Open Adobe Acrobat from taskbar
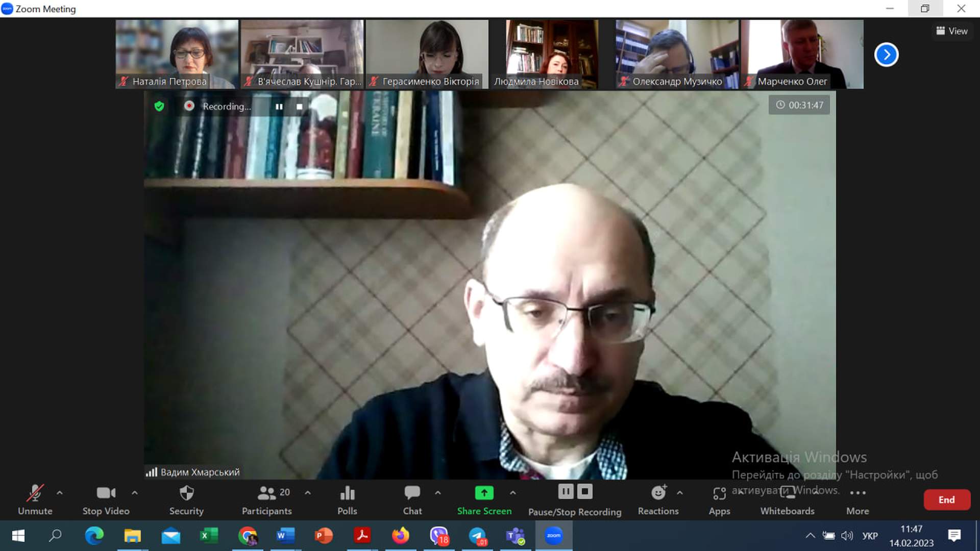The width and height of the screenshot is (980, 551). (362, 536)
